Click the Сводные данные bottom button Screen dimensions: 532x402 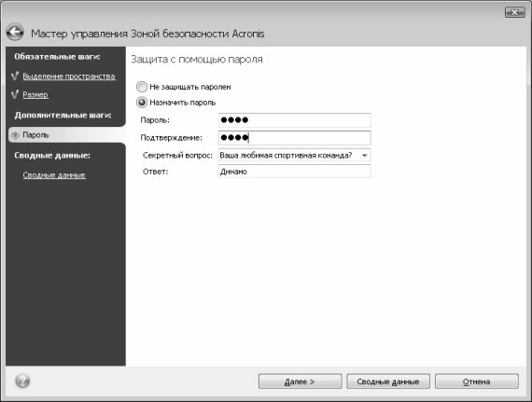(388, 381)
